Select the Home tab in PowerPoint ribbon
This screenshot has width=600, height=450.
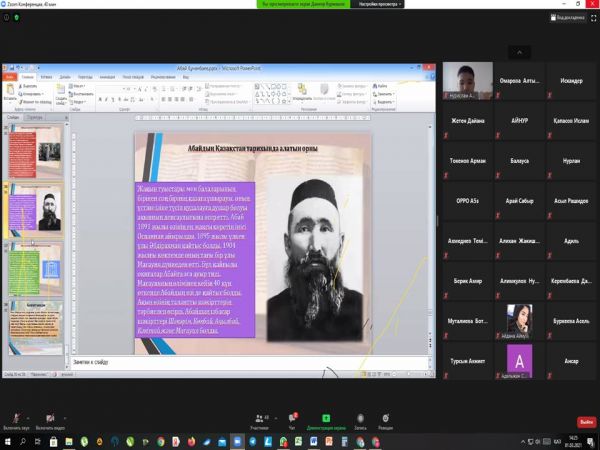click(27, 76)
